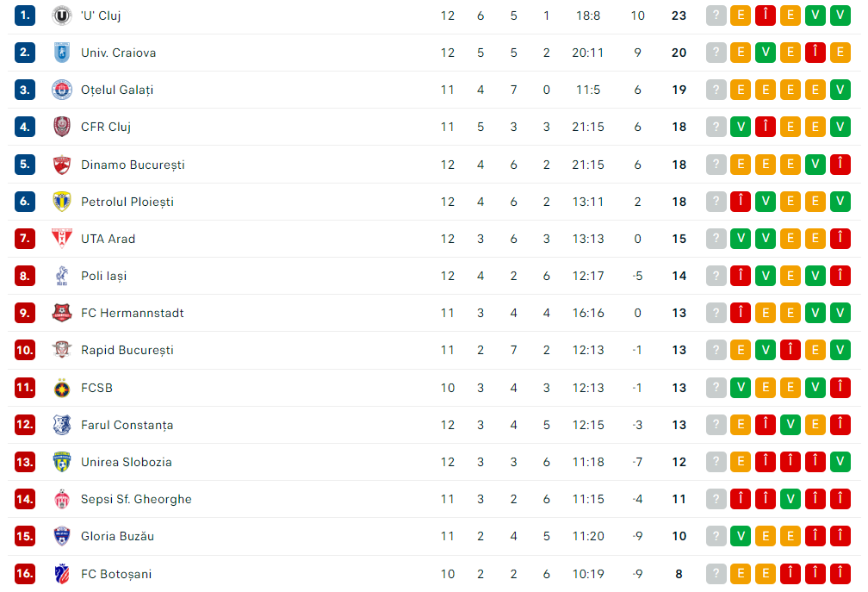Viewport: 868px width, 592px height.
Task: Select the Sepsi Sf. Gheorghe team name
Action: coord(136,499)
